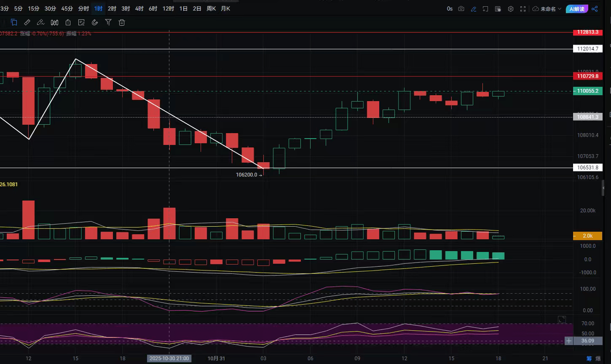The width and height of the screenshot is (611, 364).
Task: Click the funnel filter icon
Action: 108,23
